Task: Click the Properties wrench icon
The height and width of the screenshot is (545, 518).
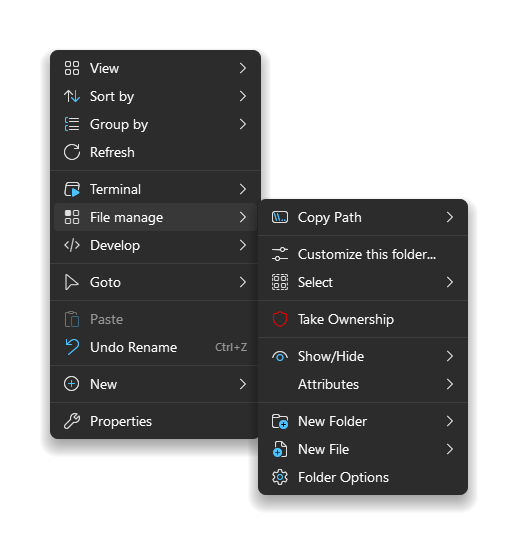Action: [x=72, y=421]
